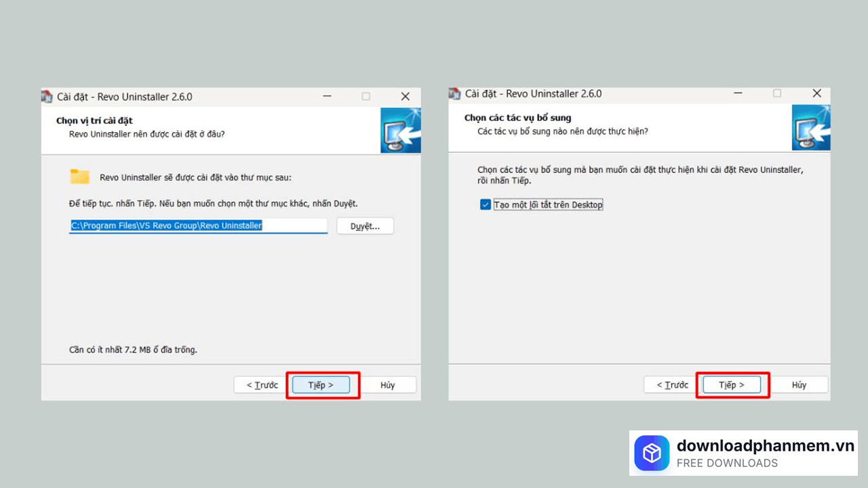The height and width of the screenshot is (488, 868).
Task: Maximize the install location dialog window
Action: pos(366,97)
